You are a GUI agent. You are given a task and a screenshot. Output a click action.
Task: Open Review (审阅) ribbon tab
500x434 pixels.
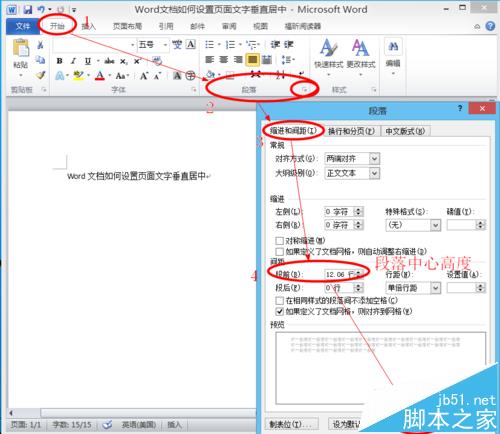[x=229, y=26]
